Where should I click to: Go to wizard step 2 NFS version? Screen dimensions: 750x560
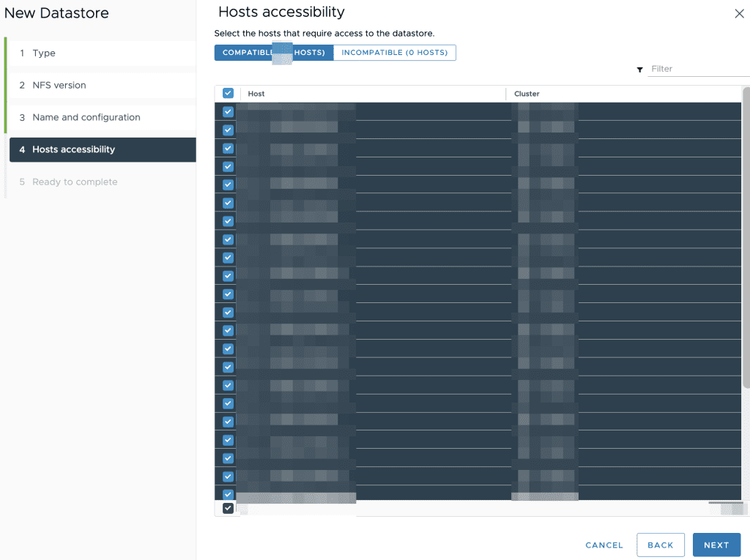click(x=103, y=85)
